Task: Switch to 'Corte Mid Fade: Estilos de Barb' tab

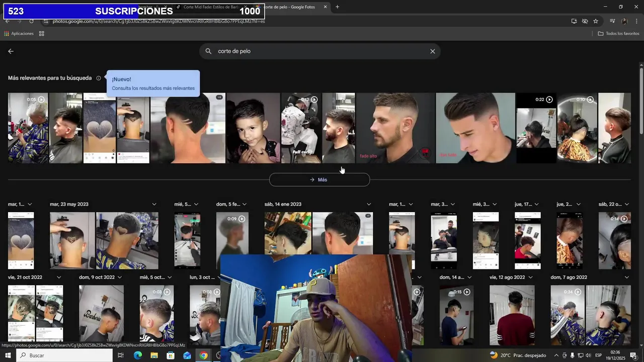Action: coord(210,7)
